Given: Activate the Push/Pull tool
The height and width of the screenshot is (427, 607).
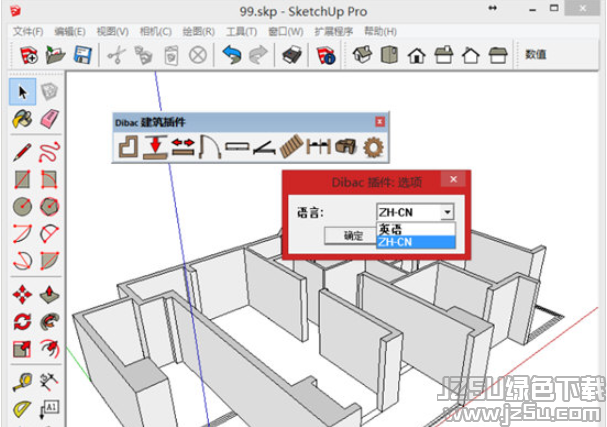Looking at the screenshot, I should click(x=50, y=295).
